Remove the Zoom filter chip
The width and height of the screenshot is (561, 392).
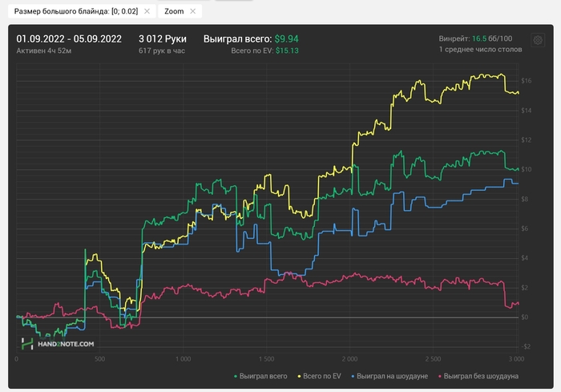click(x=193, y=11)
